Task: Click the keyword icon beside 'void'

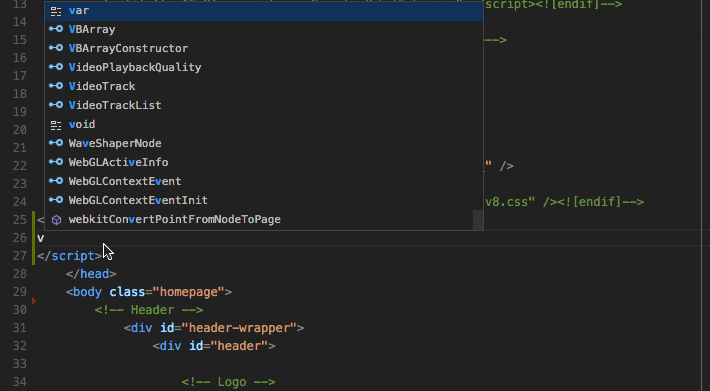Action: (x=56, y=125)
